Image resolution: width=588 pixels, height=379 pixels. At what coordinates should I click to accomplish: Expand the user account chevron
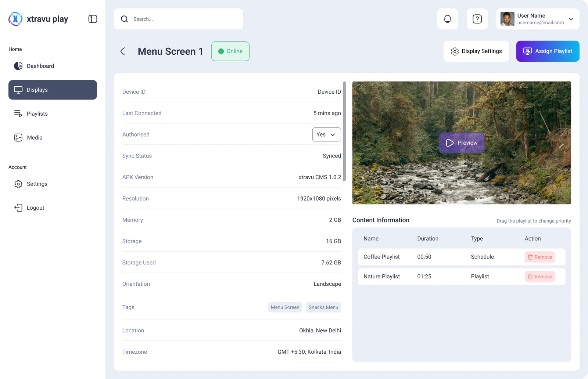[571, 19]
